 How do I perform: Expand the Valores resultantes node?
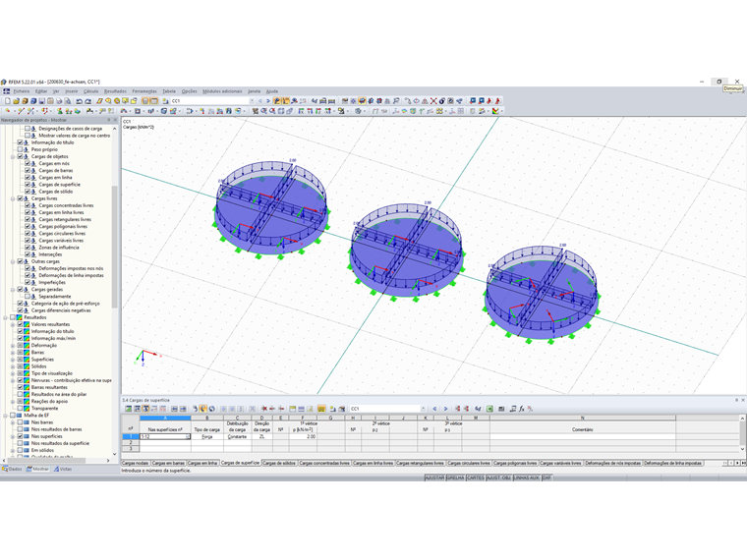tap(13, 324)
